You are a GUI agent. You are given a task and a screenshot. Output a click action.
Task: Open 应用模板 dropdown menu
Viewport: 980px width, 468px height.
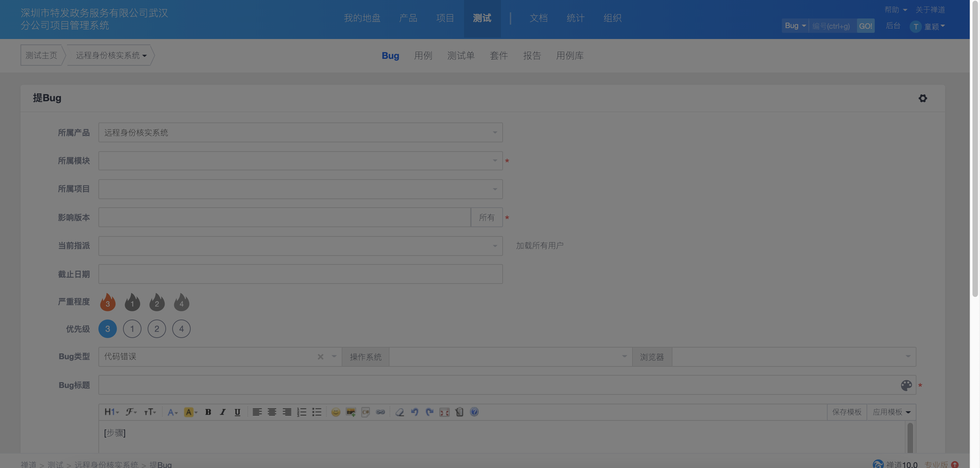point(891,412)
